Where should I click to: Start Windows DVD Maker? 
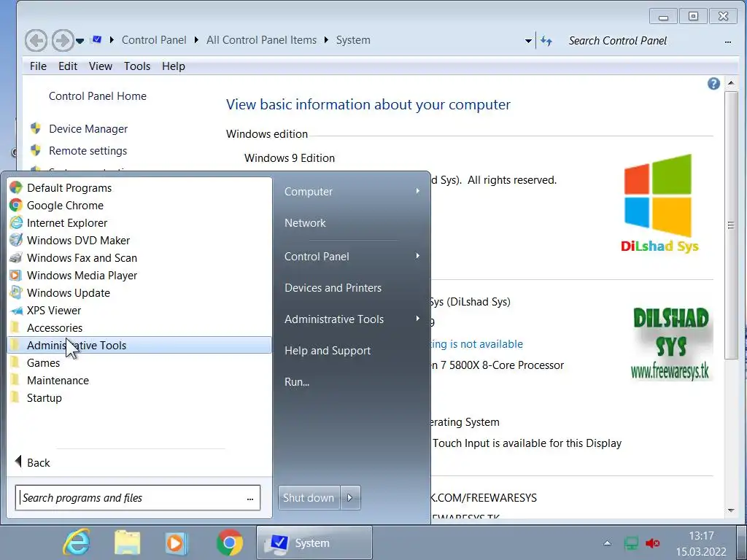pos(139,241)
